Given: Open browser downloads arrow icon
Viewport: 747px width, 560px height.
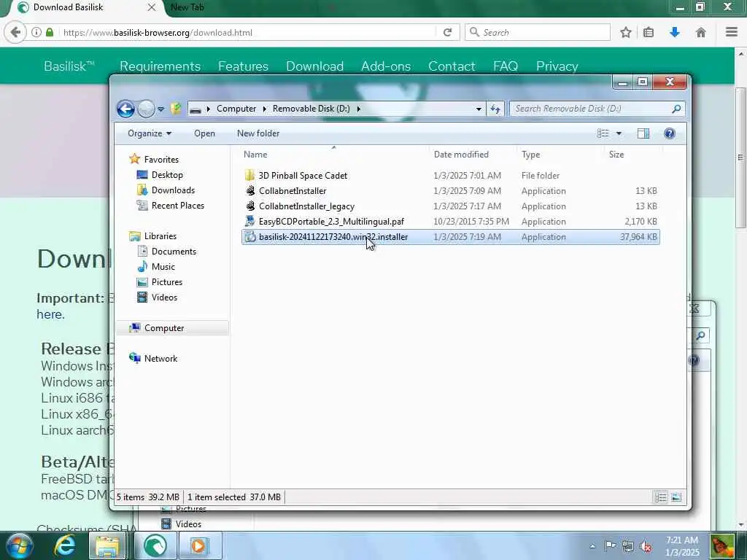Looking at the screenshot, I should click(674, 32).
